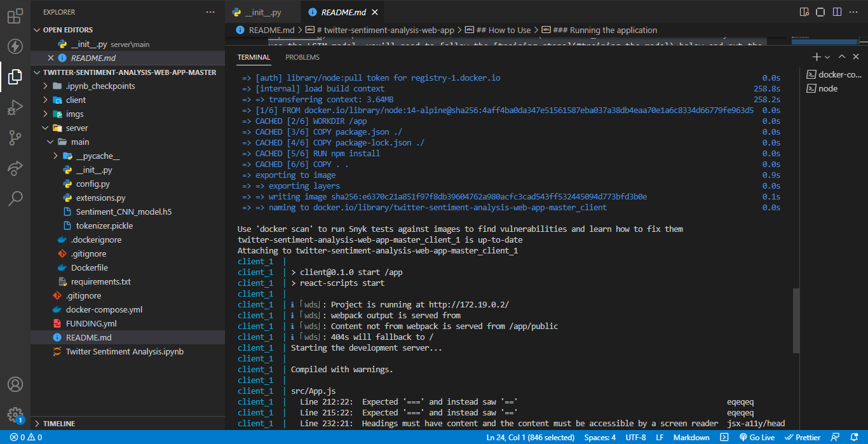Open Explorer more actions ellipsis
Viewport: 868px width, 444px height.
coord(210,12)
